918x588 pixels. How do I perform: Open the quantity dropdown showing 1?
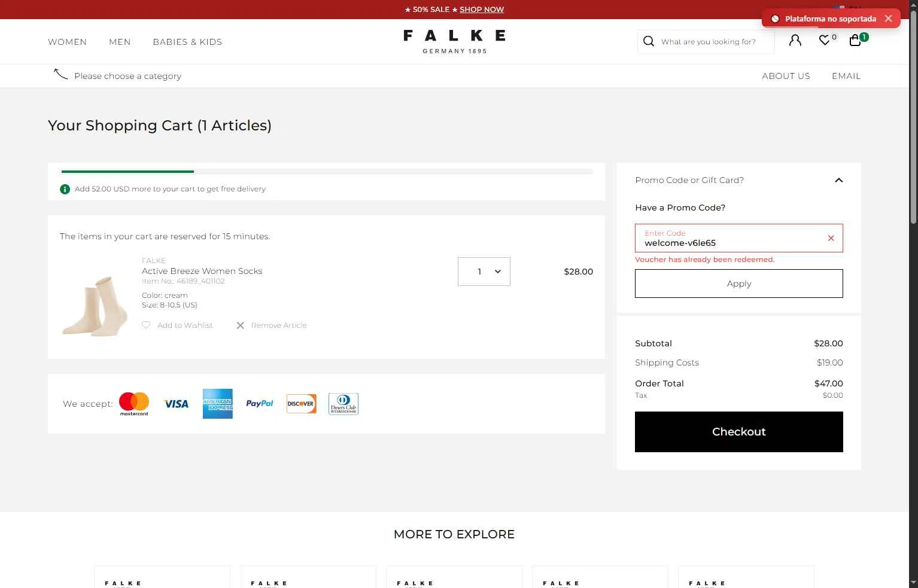(x=484, y=272)
